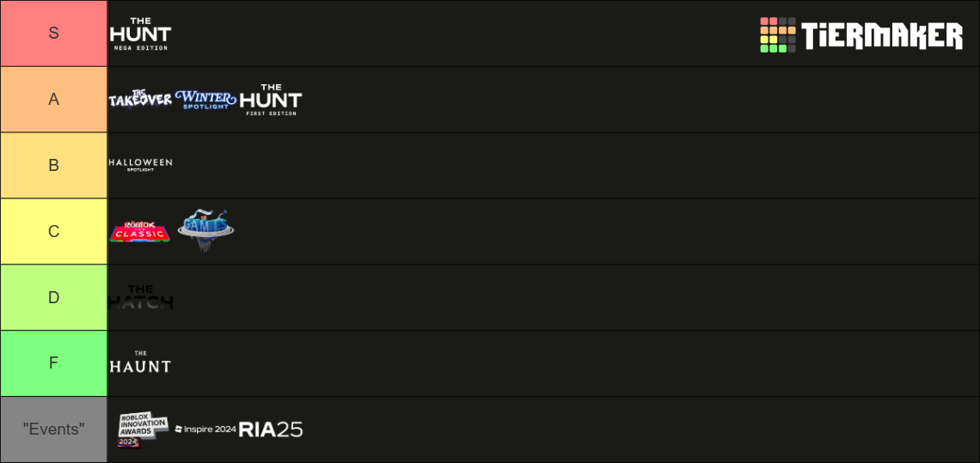Viewport: 980px width, 463px height.
Task: Select the gray "Events" tier label
Action: 54,429
